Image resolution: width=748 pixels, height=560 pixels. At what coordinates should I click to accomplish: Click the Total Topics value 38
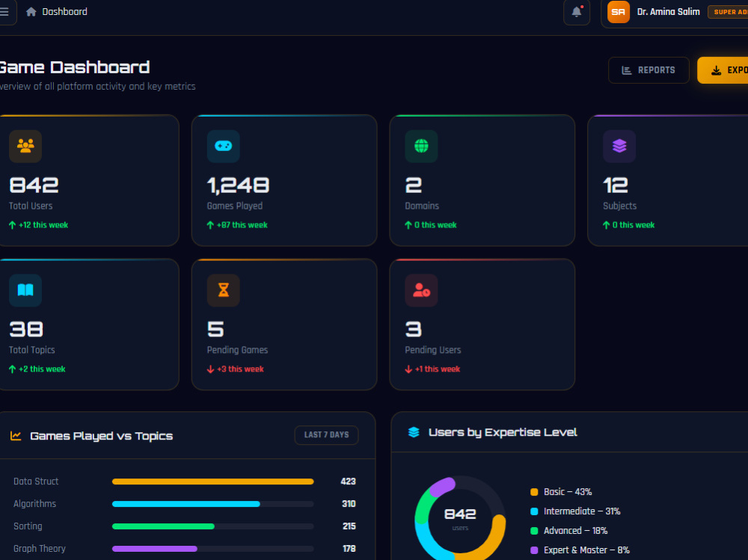[26, 329]
